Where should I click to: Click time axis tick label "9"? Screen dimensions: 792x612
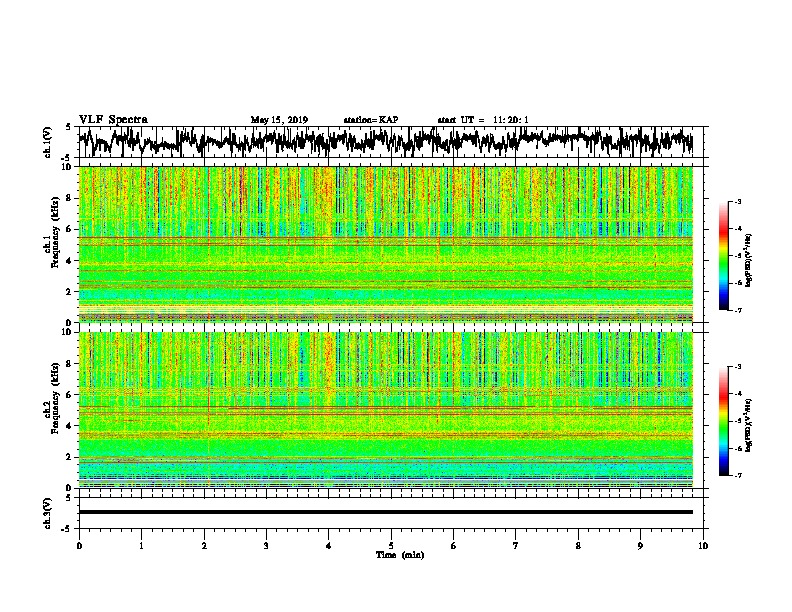click(640, 545)
